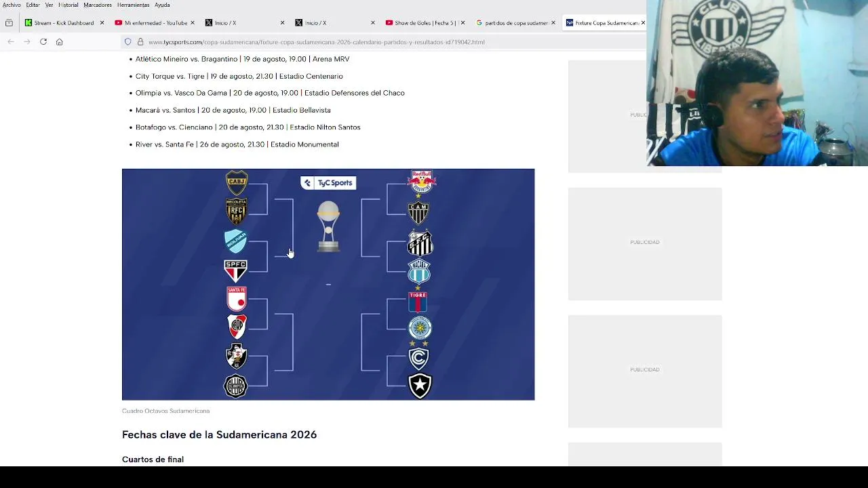This screenshot has width=868, height=488.
Task: Open the Marcadores menu
Action: pyautogui.click(x=98, y=5)
